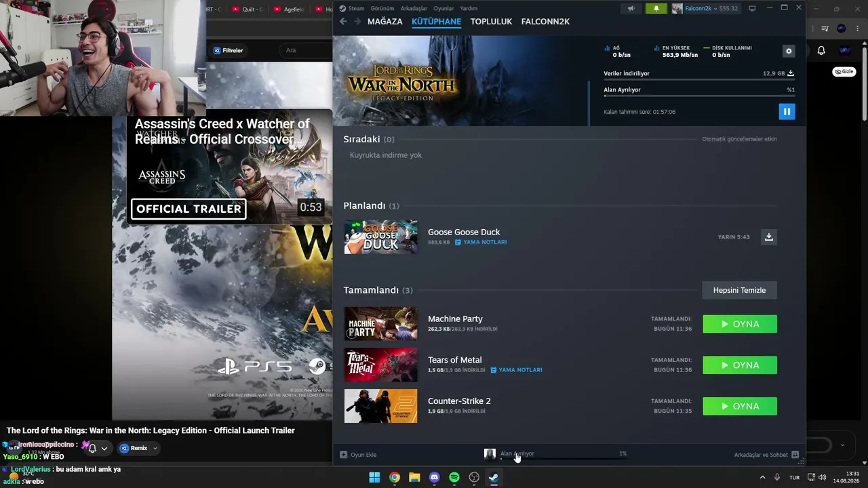Pause the current Steam download

click(787, 112)
